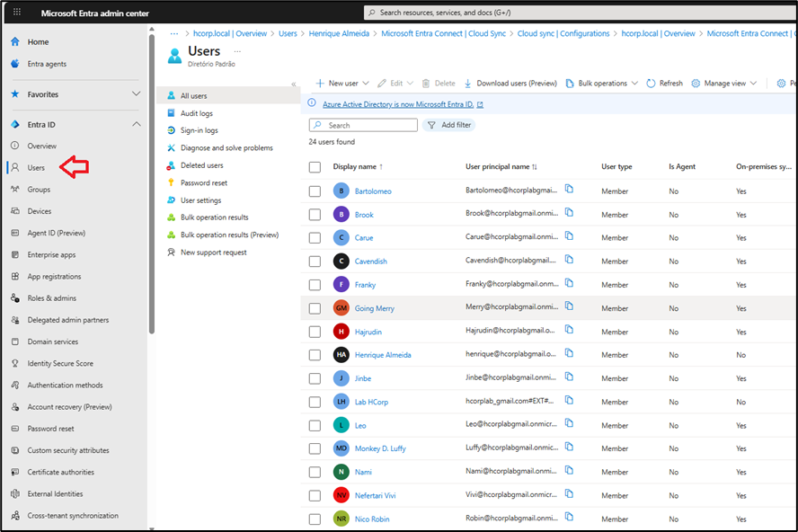Image resolution: width=798 pixels, height=532 pixels.
Task: Open the app launcher waffle icon
Action: (x=16, y=13)
